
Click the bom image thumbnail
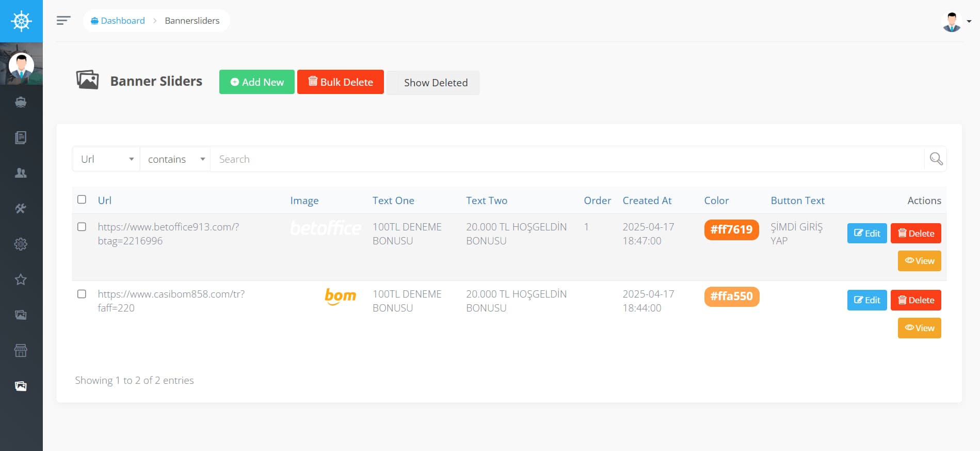point(341,297)
